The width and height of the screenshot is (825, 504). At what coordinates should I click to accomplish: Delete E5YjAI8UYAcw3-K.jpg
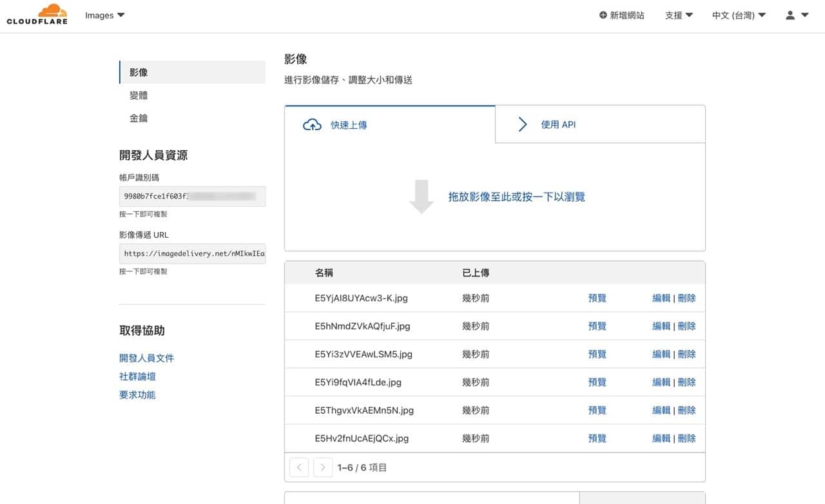[686, 298]
